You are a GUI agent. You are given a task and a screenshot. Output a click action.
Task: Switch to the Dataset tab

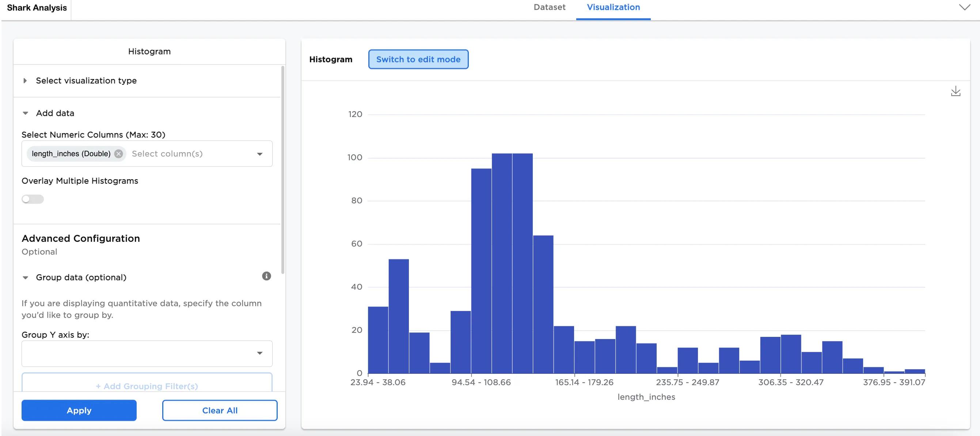tap(549, 7)
